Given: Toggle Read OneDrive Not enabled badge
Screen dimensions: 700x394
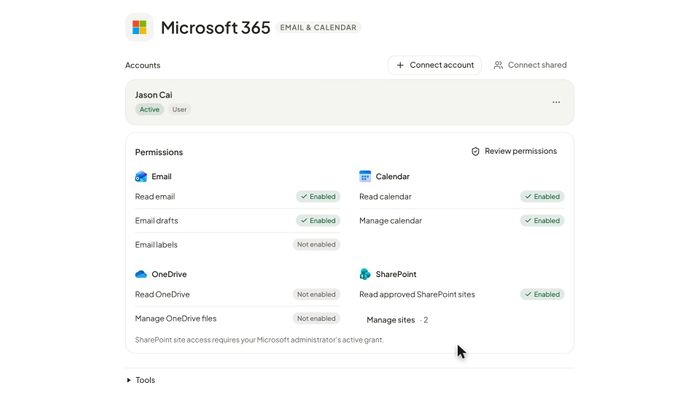Looking at the screenshot, I should pyautogui.click(x=316, y=294).
